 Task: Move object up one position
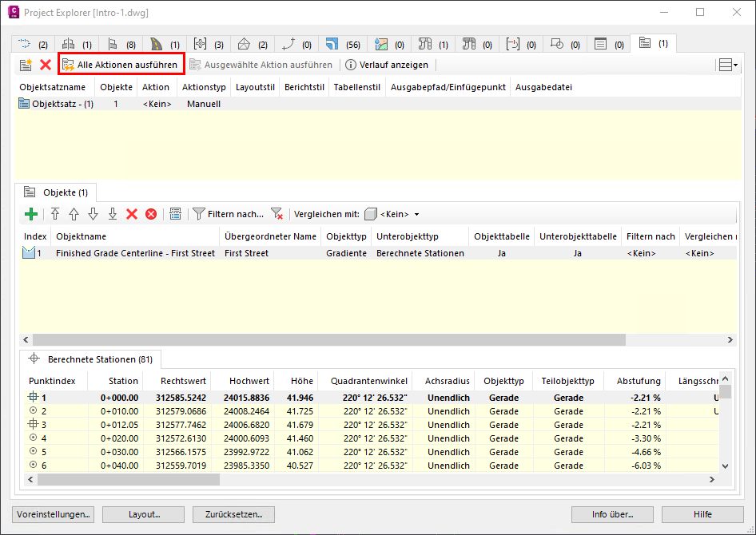pos(74,214)
